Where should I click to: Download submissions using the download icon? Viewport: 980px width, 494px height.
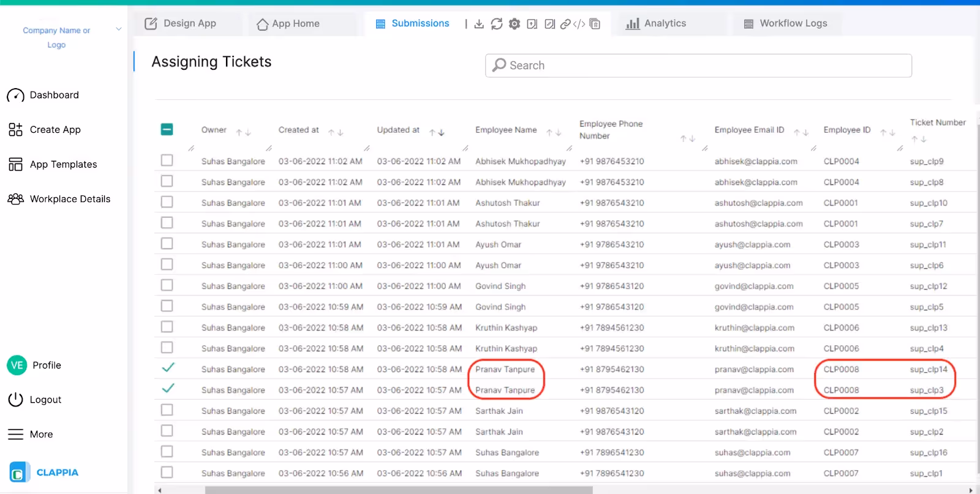pyautogui.click(x=479, y=24)
